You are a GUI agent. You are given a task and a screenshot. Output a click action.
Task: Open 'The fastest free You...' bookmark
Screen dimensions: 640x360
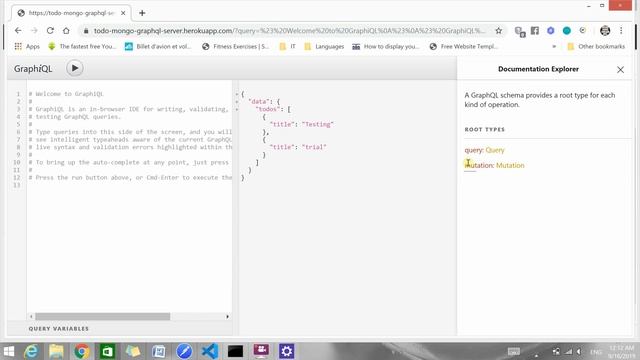(82, 47)
